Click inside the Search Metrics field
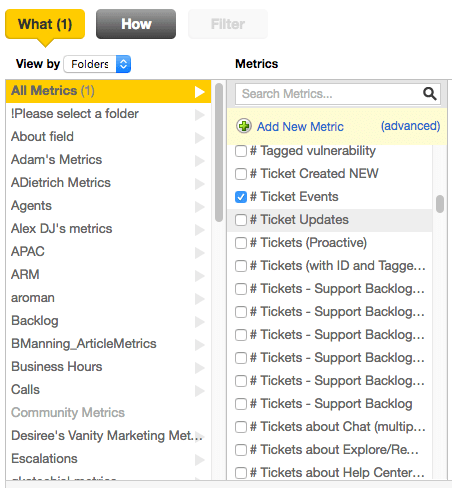452x488 pixels. [338, 94]
